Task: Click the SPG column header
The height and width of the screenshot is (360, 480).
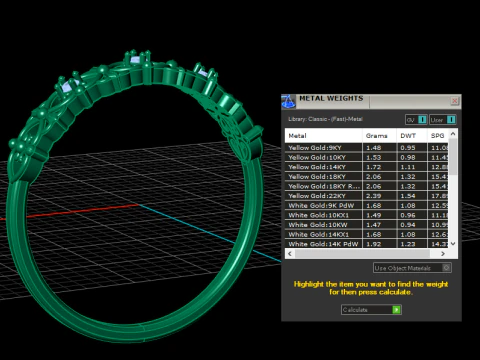Action: click(x=438, y=136)
